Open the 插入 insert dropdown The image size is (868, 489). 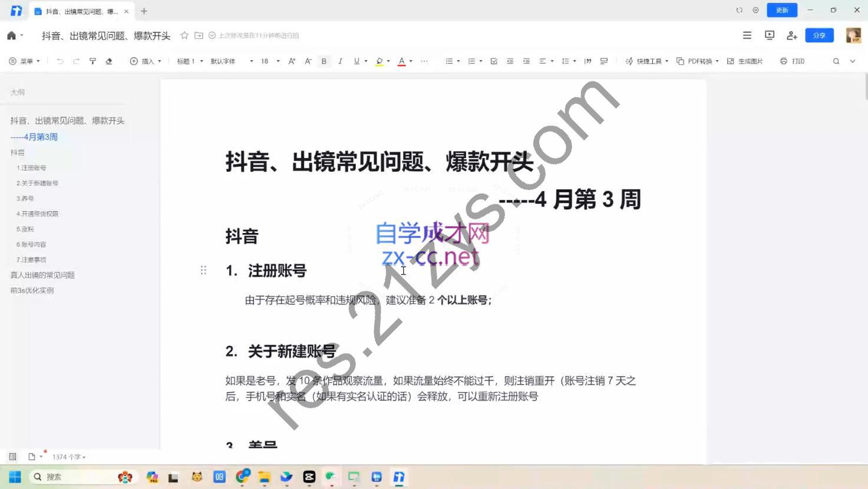(146, 61)
